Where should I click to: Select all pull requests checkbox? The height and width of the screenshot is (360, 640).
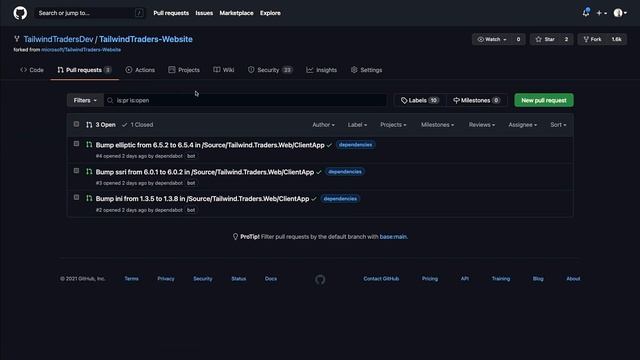[76, 124]
